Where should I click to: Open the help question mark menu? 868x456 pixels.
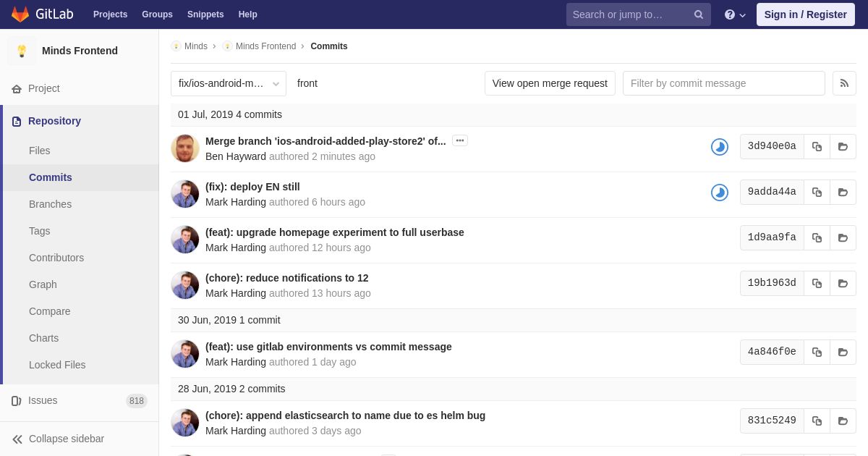[x=735, y=14]
